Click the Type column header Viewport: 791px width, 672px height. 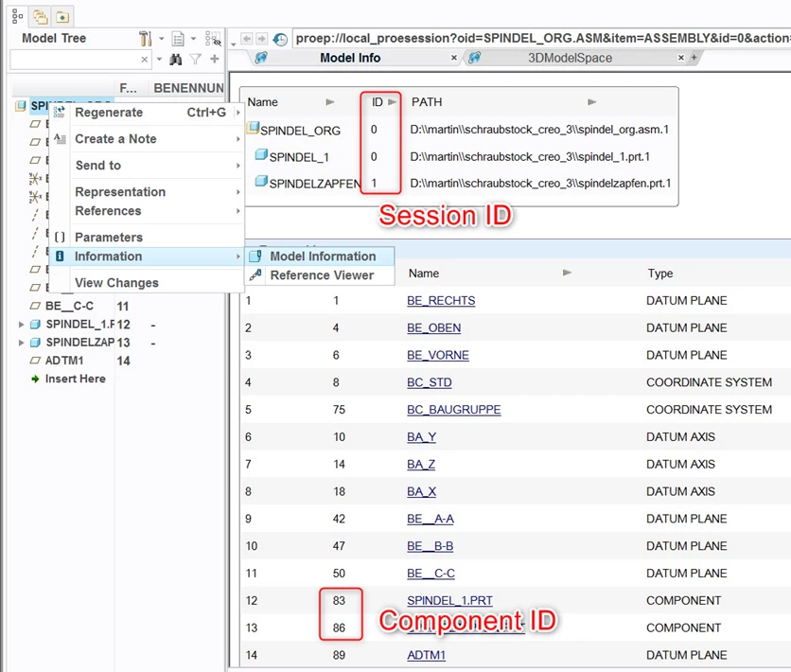tap(660, 274)
